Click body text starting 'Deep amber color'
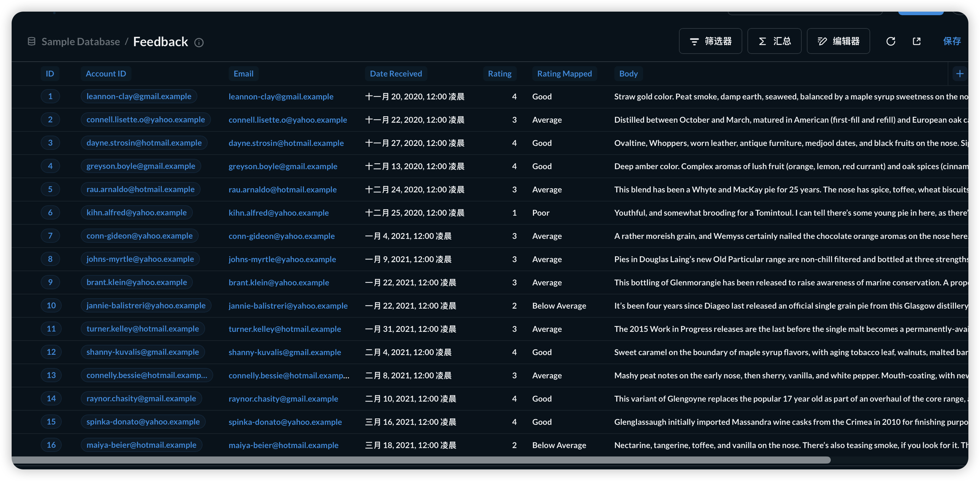This screenshot has height=481, width=980. 791,166
